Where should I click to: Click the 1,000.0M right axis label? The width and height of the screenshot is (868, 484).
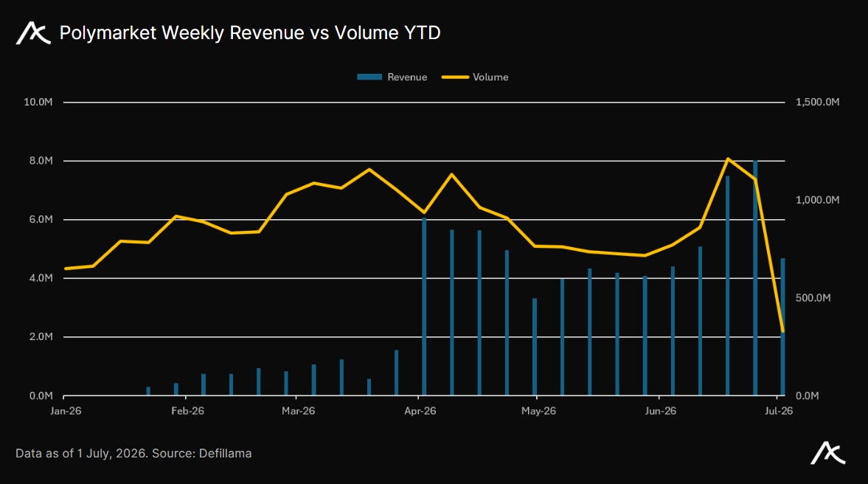[818, 200]
